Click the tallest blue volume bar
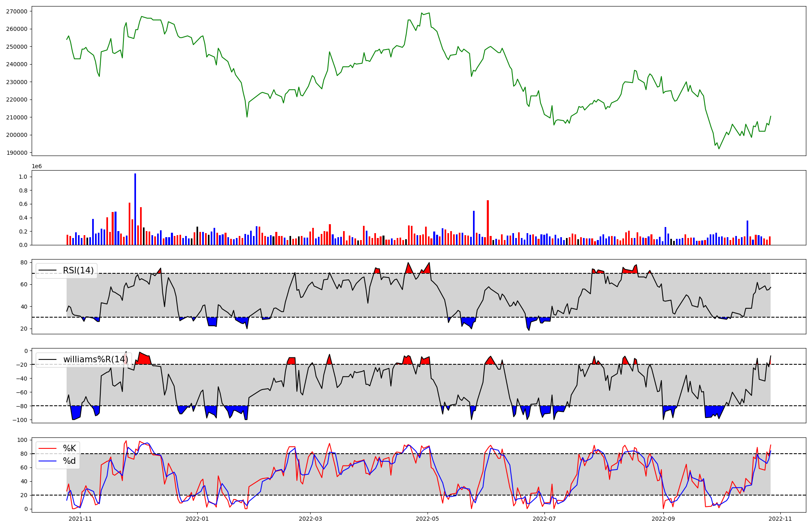The image size is (812, 528). click(135, 209)
